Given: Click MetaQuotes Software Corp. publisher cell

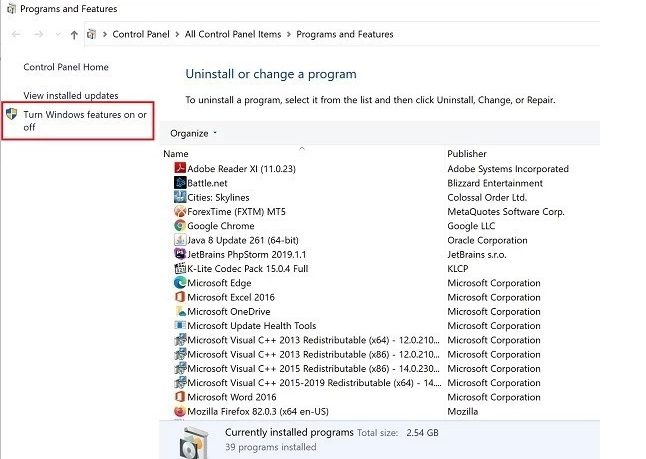Looking at the screenshot, I should pos(506,211).
